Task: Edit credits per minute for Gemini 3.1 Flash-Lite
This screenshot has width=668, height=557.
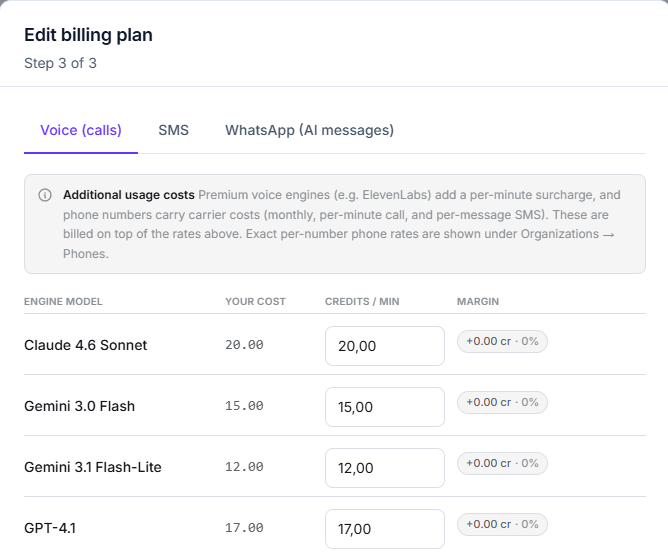Action: pyautogui.click(x=385, y=468)
